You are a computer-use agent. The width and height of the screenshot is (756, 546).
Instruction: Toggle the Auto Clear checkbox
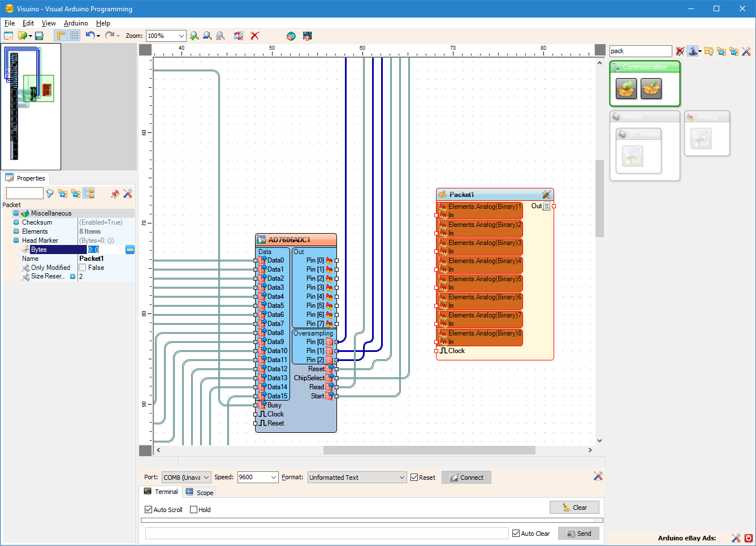click(x=516, y=534)
